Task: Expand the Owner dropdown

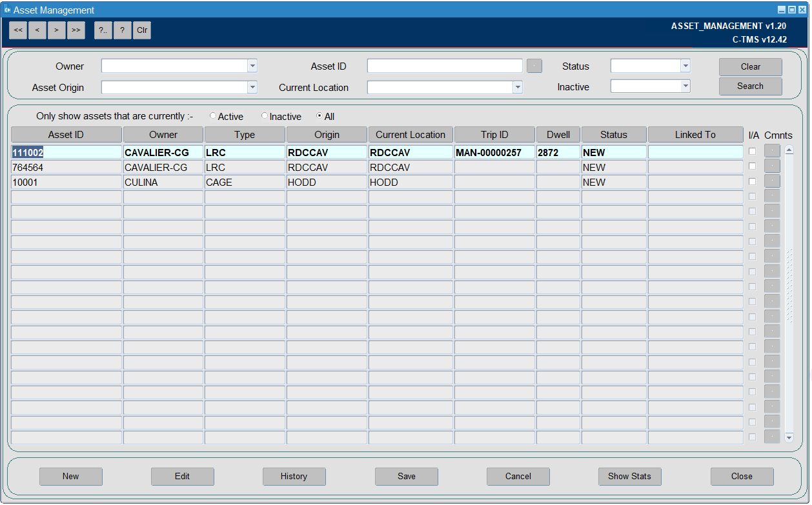Action: (252, 66)
